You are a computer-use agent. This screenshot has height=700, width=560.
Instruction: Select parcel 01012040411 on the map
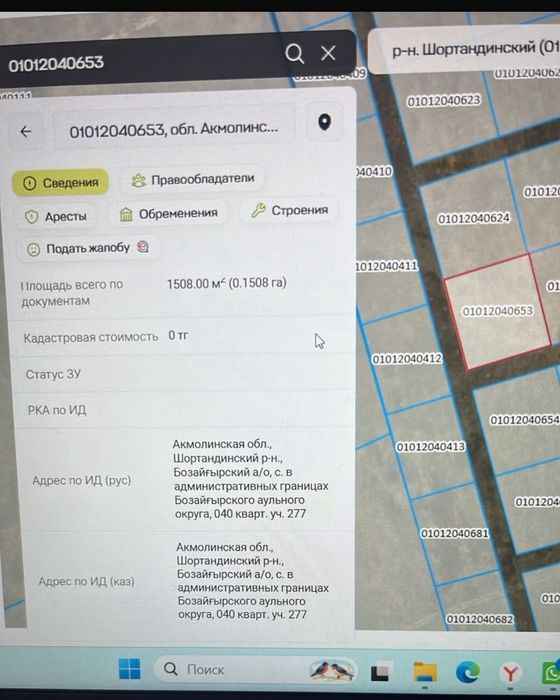[387, 267]
